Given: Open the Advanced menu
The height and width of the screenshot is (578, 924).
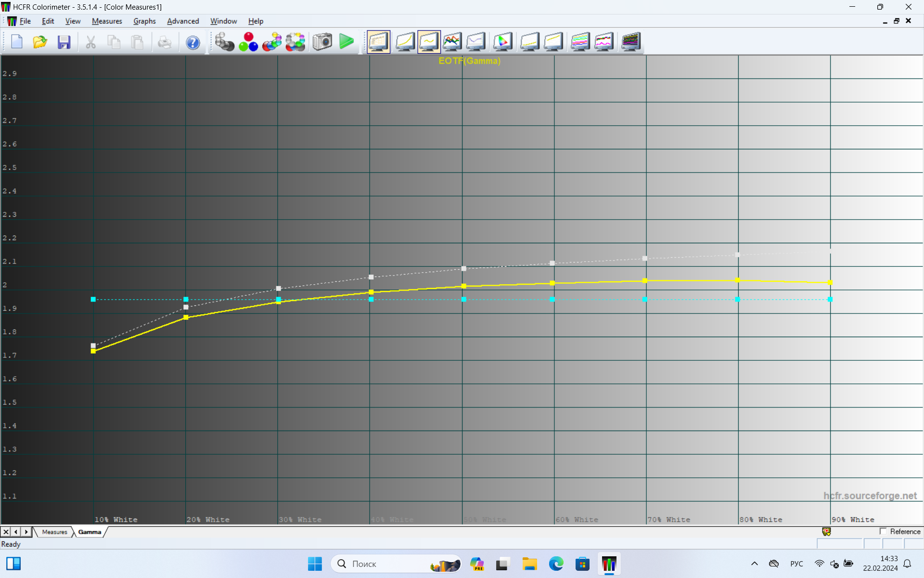Looking at the screenshot, I should 183,21.
